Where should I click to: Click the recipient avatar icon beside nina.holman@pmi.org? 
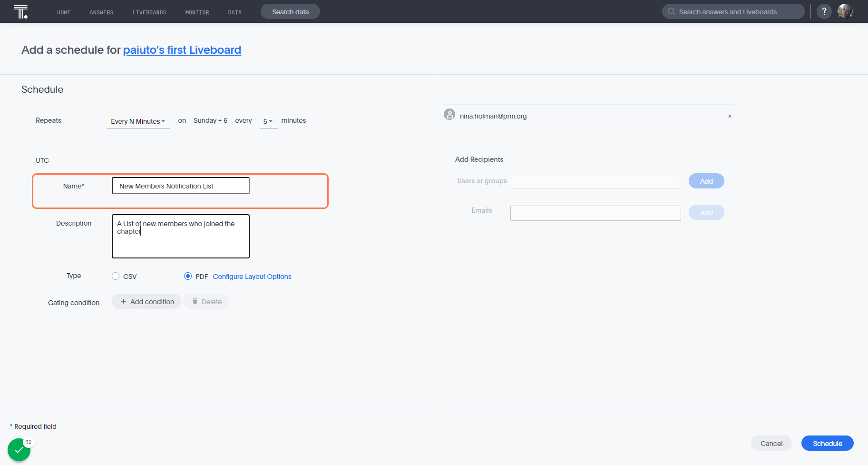pyautogui.click(x=449, y=114)
